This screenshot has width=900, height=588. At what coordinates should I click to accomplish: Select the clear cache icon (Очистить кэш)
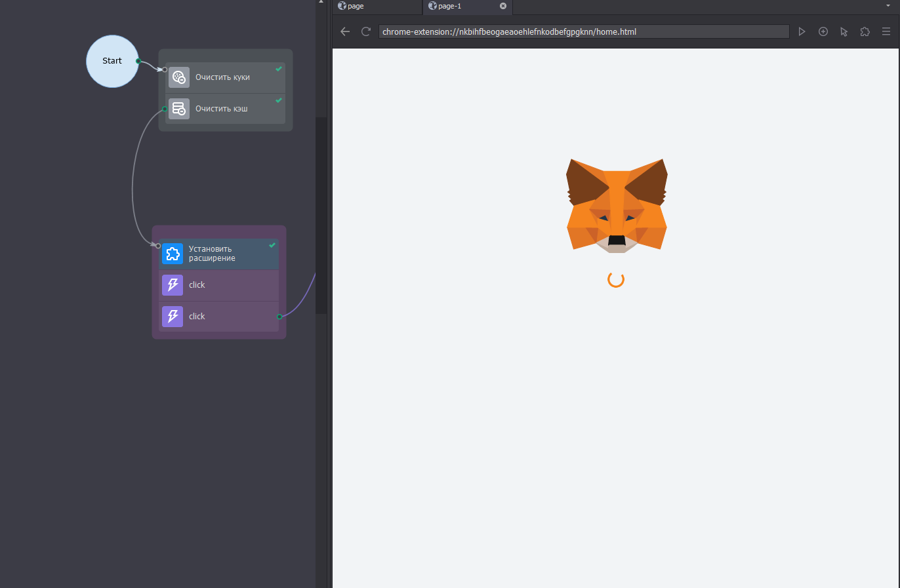pyautogui.click(x=179, y=109)
